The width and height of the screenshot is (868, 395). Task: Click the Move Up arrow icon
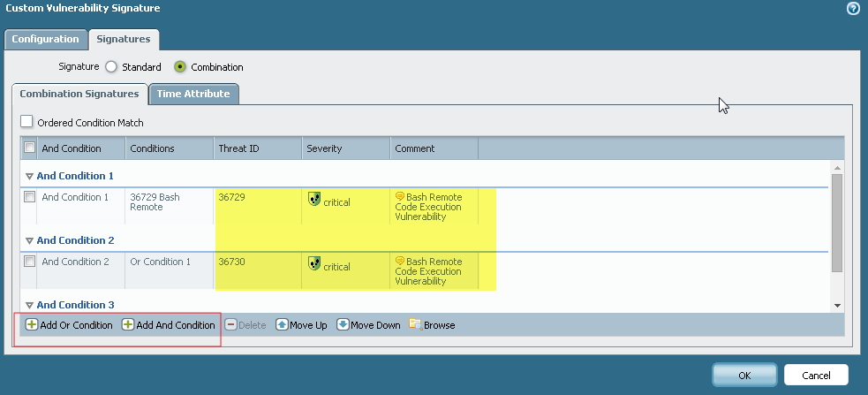click(x=283, y=325)
